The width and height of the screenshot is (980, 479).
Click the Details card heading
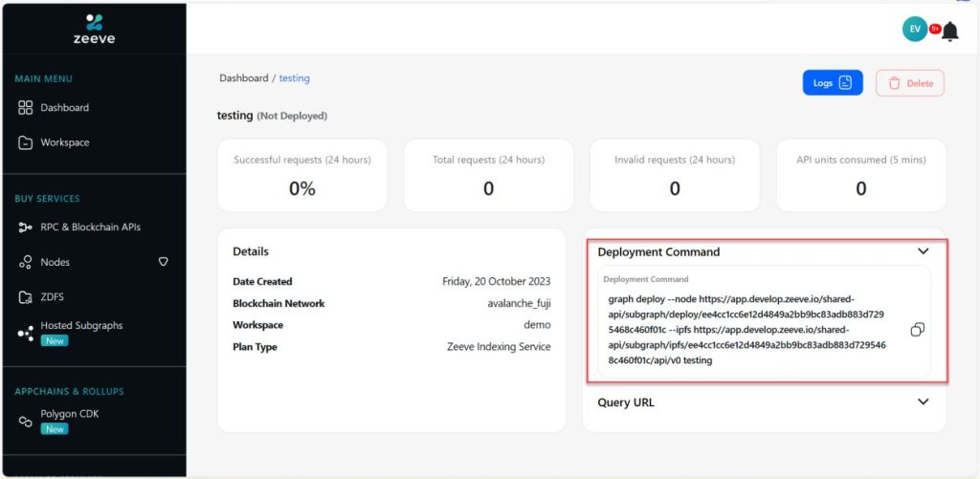pos(251,251)
